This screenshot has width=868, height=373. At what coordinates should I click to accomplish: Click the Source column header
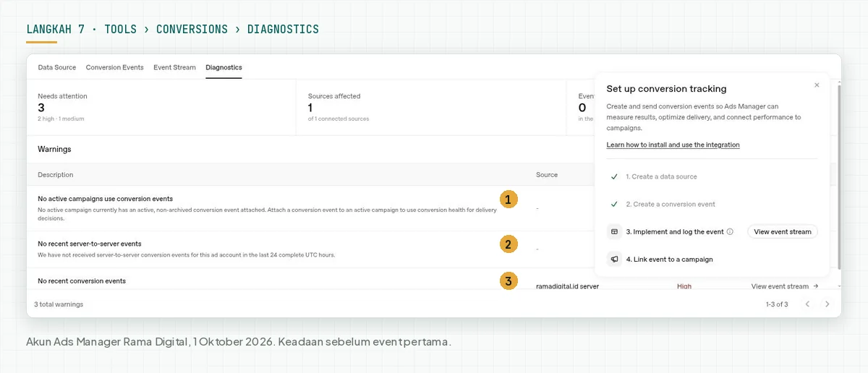(x=547, y=175)
